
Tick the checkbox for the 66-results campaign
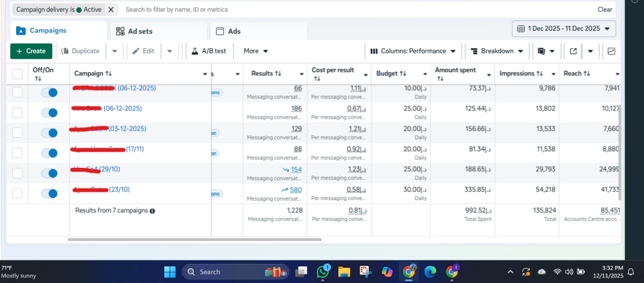pos(17,92)
